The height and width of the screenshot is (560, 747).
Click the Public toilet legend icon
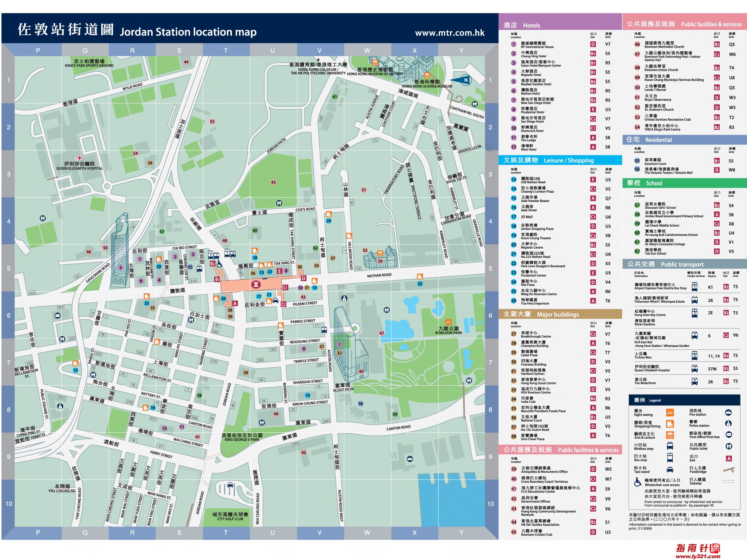(x=729, y=447)
